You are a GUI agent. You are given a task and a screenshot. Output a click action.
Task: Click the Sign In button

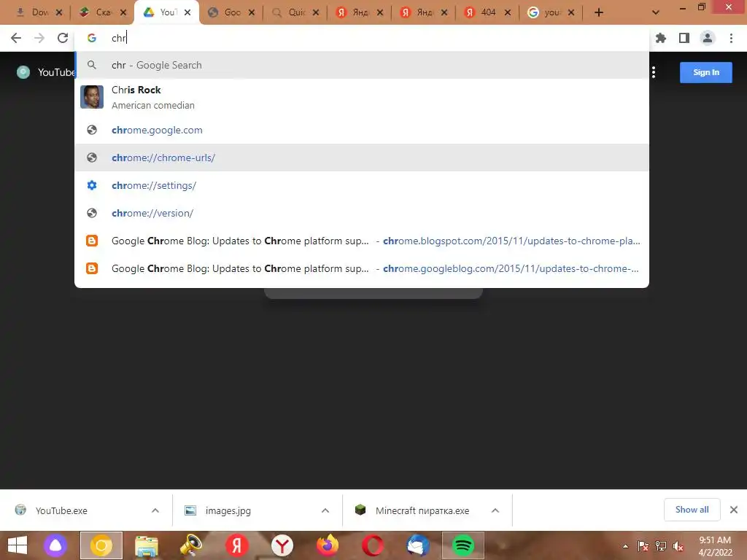tap(705, 72)
